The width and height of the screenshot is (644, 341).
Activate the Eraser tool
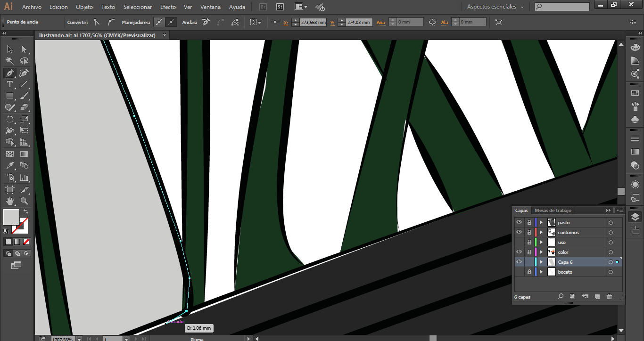click(x=24, y=108)
